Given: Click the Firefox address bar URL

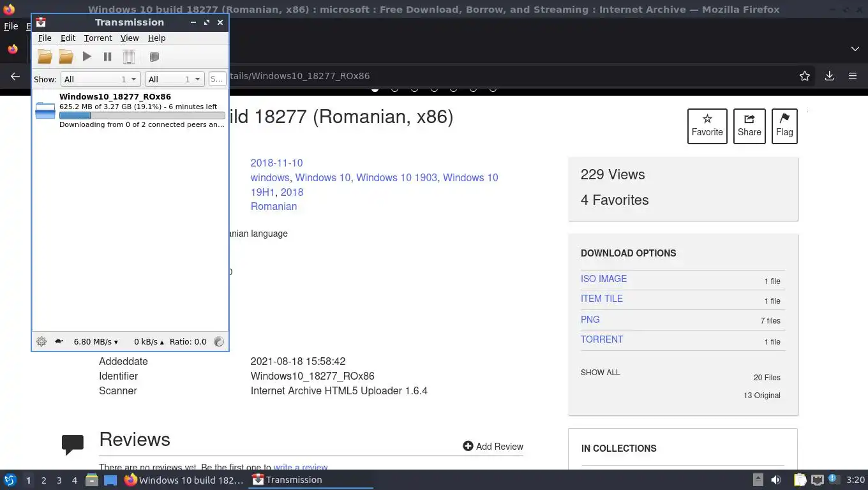Looking at the screenshot, I should point(300,76).
